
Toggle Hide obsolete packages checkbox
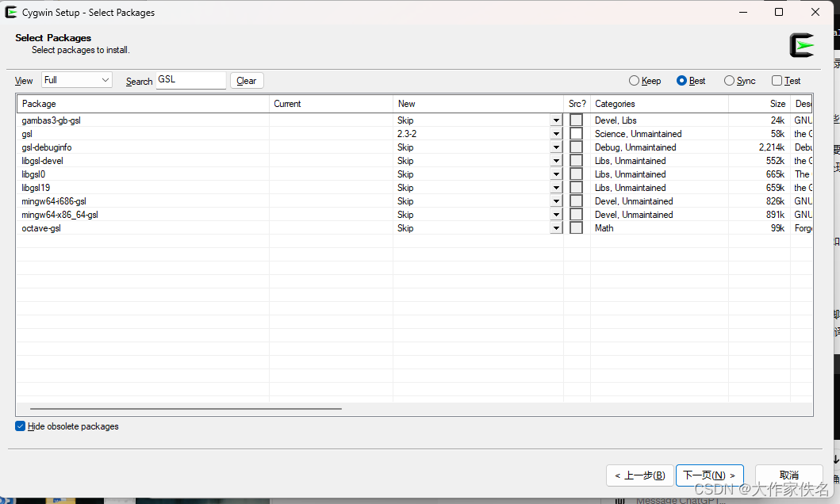[21, 426]
